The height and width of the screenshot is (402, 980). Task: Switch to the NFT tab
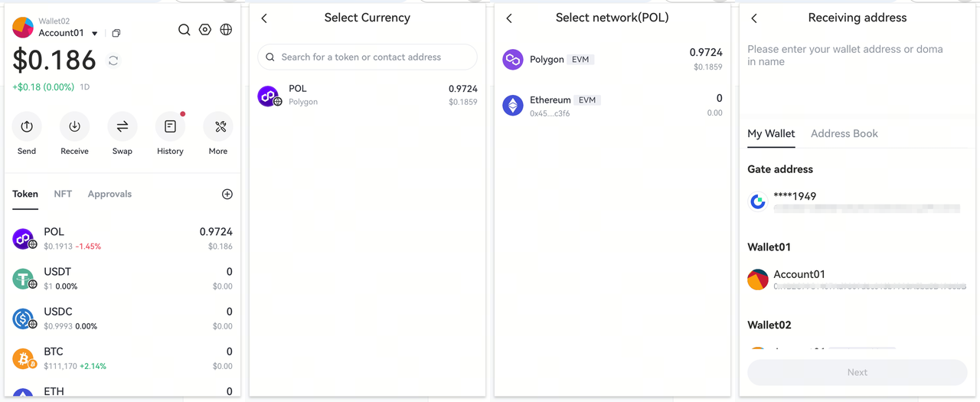pos(63,194)
